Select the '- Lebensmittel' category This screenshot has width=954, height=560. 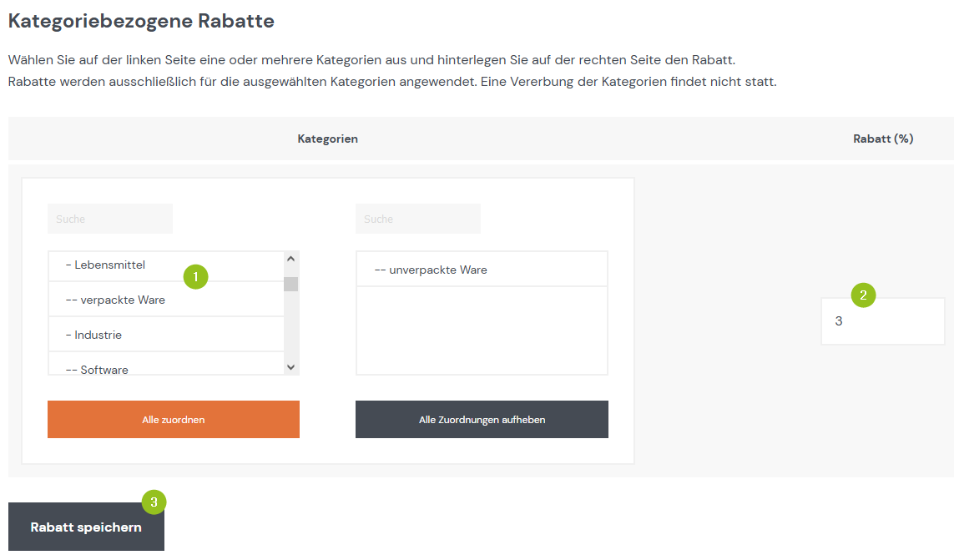pyautogui.click(x=166, y=266)
